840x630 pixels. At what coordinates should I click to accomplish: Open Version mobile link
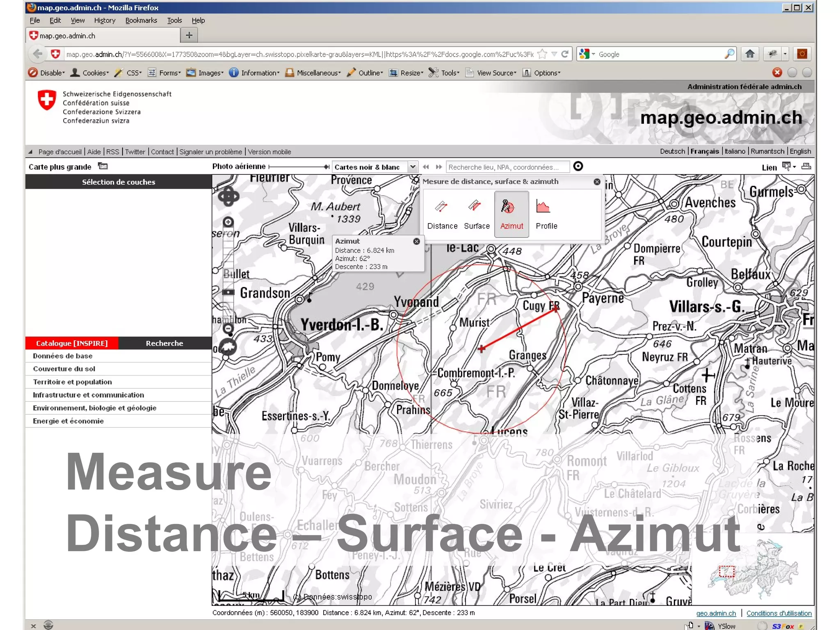(x=269, y=152)
